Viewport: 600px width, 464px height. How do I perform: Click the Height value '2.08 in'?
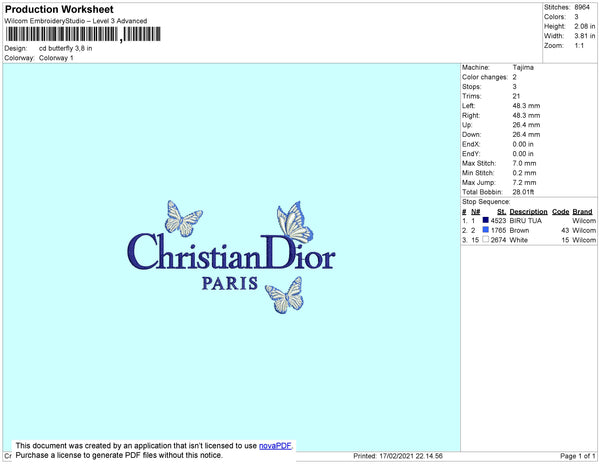[x=585, y=26]
